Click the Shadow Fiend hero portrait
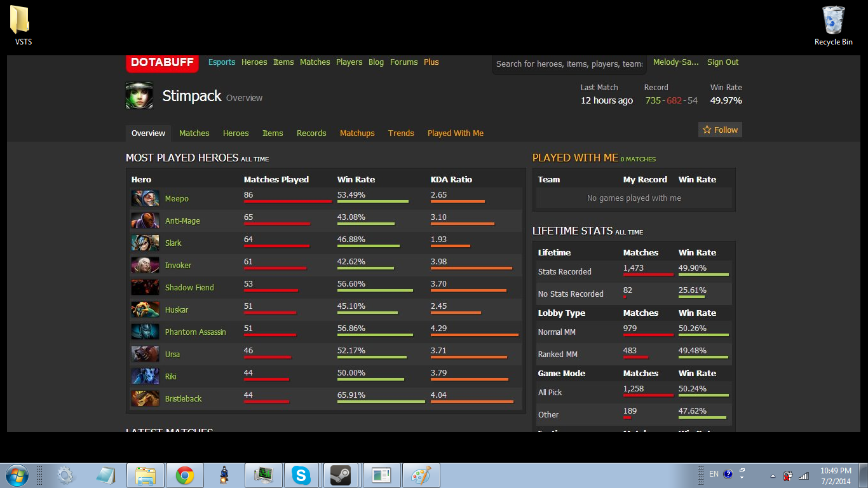868x488 pixels. 146,287
